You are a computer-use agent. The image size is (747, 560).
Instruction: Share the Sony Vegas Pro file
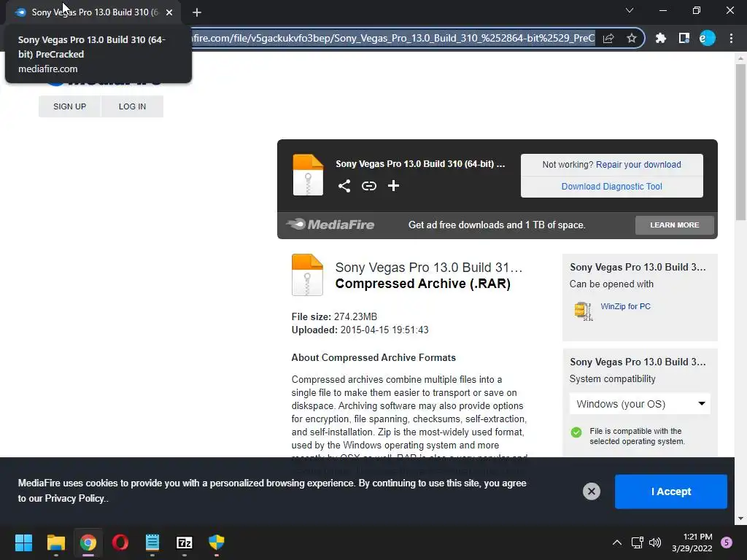point(344,186)
